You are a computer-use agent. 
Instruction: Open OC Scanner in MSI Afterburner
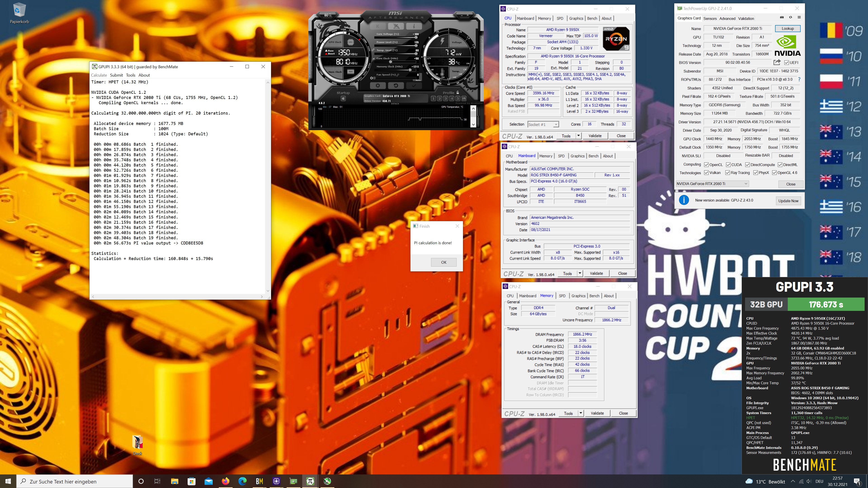click(x=328, y=15)
